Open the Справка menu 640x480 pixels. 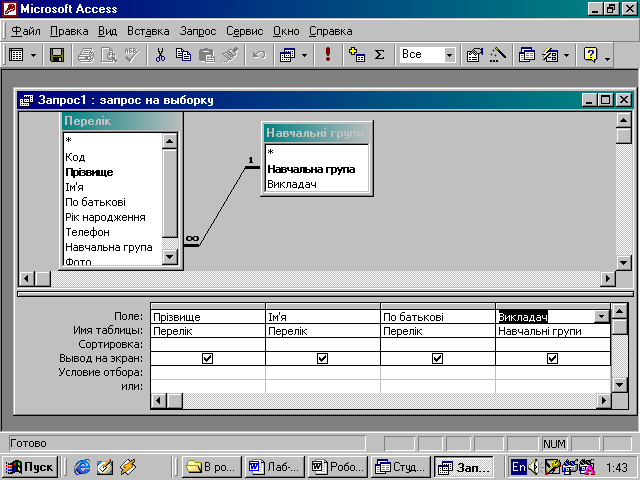click(x=331, y=31)
